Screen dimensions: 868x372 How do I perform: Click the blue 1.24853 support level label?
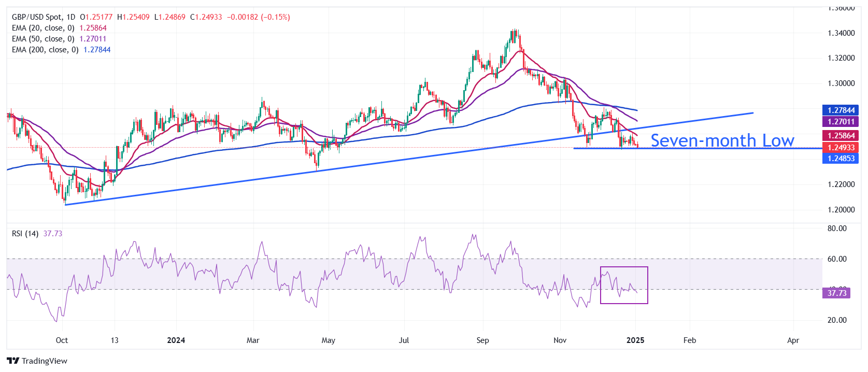pyautogui.click(x=841, y=159)
